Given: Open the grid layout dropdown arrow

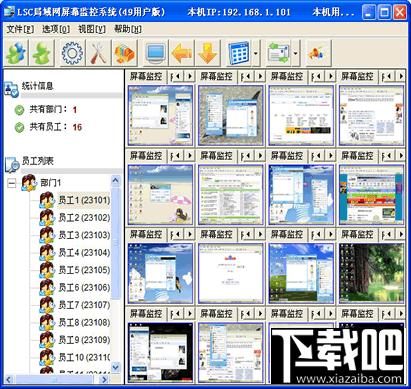Looking at the screenshot, I should click(x=256, y=53).
